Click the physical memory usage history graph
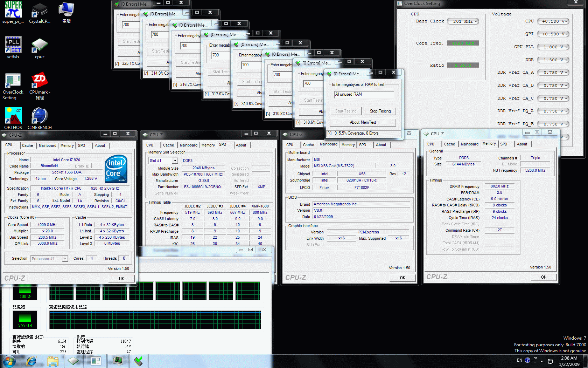The width and height of the screenshot is (588, 368). tap(155, 320)
